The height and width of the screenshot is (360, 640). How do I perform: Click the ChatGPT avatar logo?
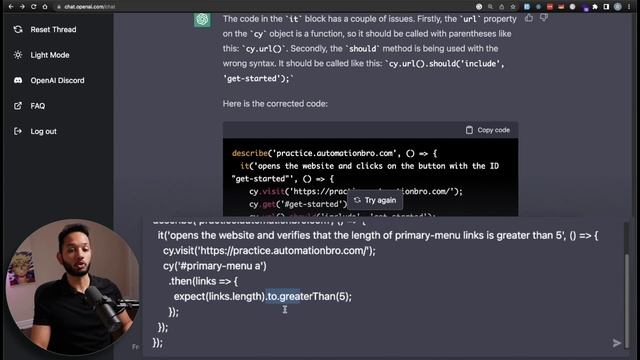[202, 19]
